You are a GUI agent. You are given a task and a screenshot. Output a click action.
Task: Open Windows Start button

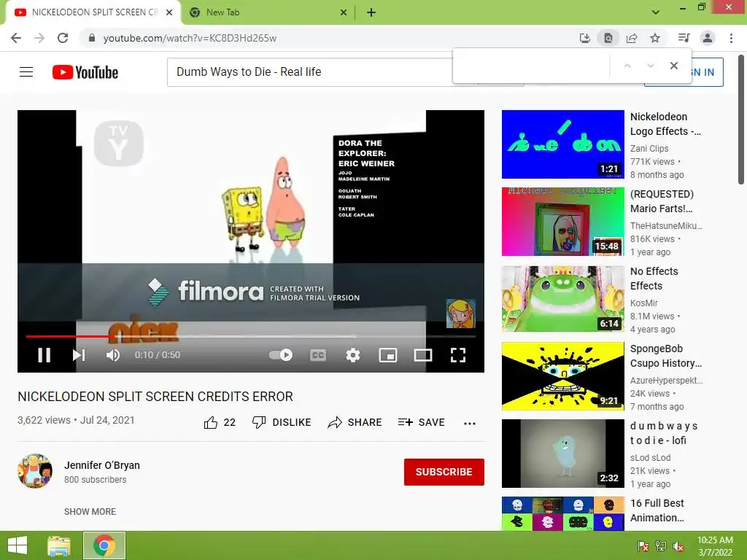[18, 545]
